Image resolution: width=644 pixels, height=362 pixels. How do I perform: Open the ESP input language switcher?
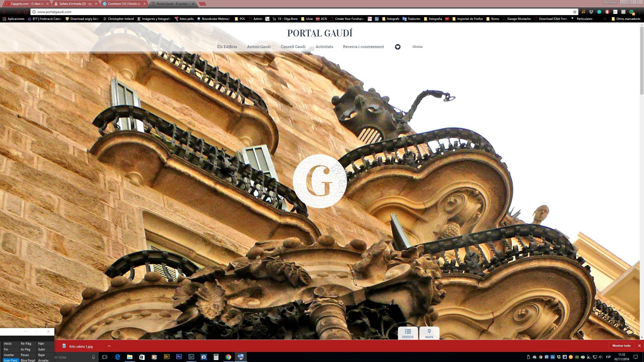point(608,357)
